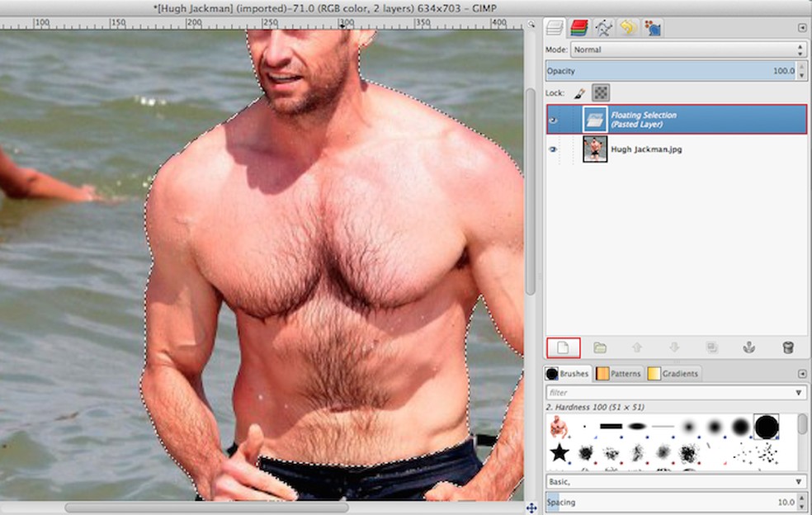Select the sparse sparkle dots brush
This screenshot has width=812, height=515.
click(x=743, y=455)
